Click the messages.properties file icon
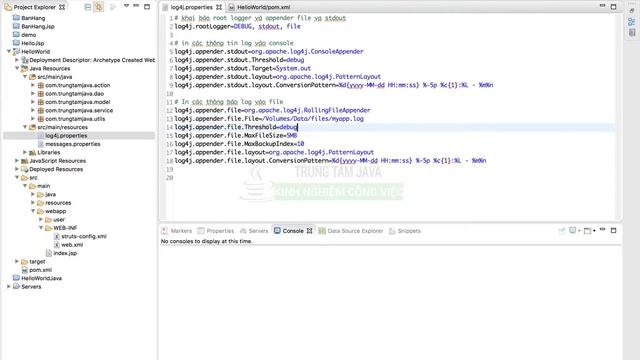640x360 pixels. (40, 144)
